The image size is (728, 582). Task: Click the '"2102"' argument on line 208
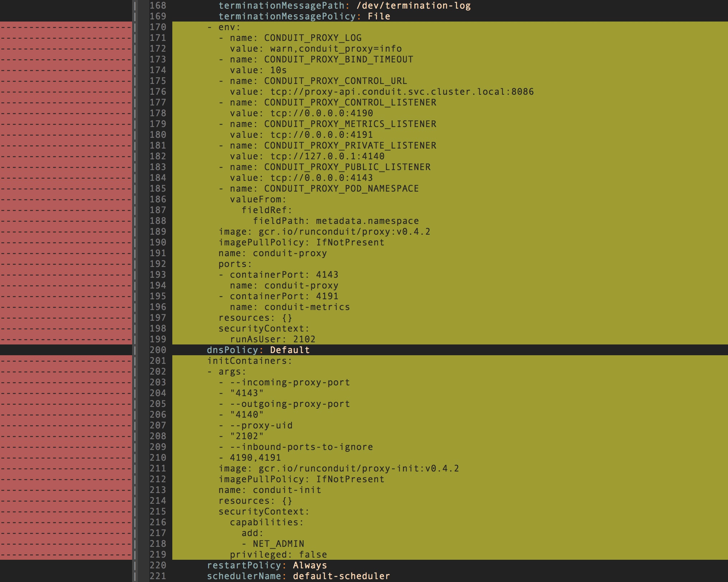(247, 436)
